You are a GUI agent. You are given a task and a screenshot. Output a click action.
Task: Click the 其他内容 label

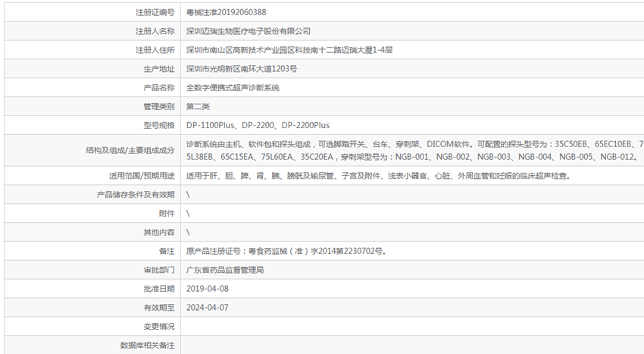pyautogui.click(x=159, y=232)
